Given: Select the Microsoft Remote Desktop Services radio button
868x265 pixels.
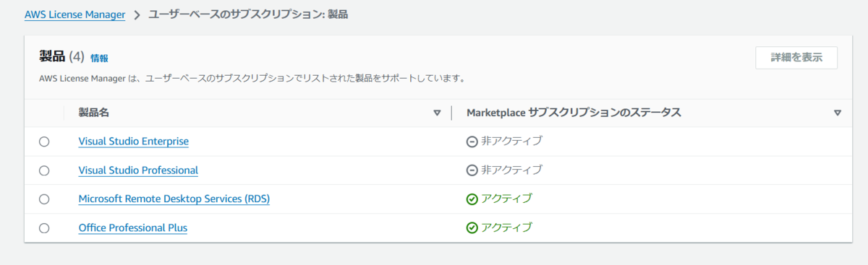Looking at the screenshot, I should [x=44, y=199].
